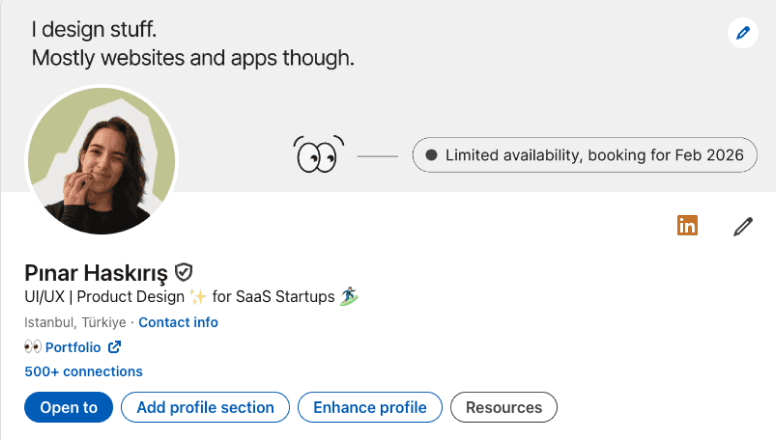Click the black dot in availability badge
This screenshot has width=776, height=440.
click(431, 155)
